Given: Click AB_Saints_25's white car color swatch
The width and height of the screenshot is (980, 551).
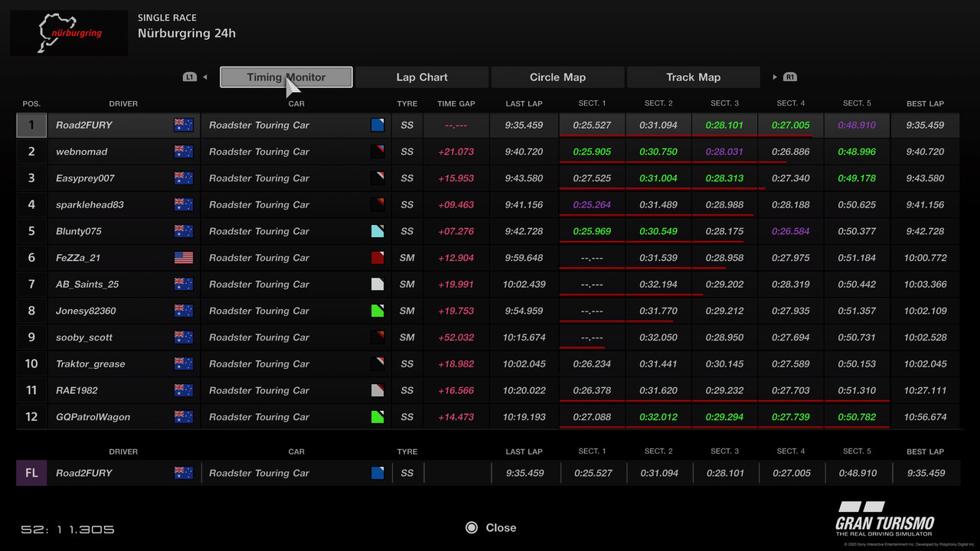Looking at the screenshot, I should (377, 284).
